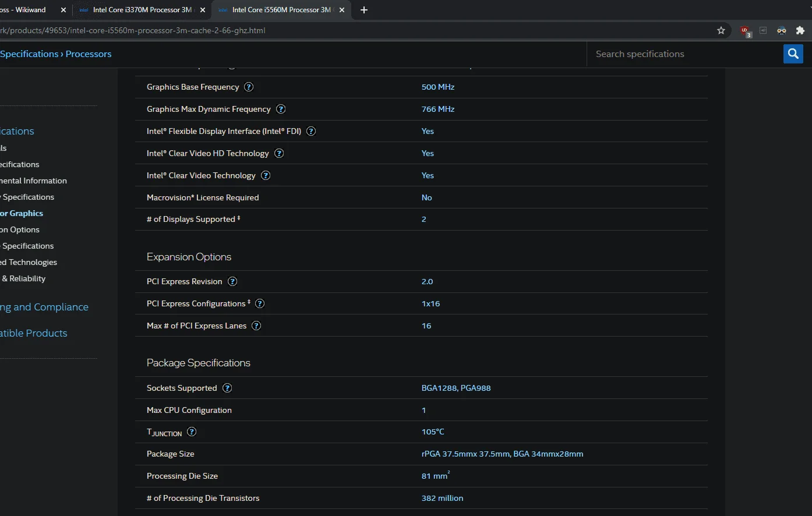
Task: Open help for Max # of PCI Express Lanes
Action: (256, 326)
